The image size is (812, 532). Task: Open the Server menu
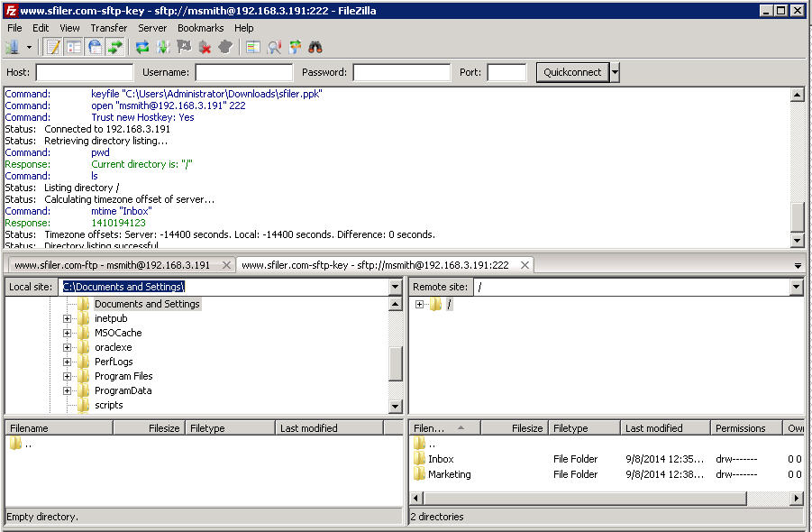click(x=152, y=28)
